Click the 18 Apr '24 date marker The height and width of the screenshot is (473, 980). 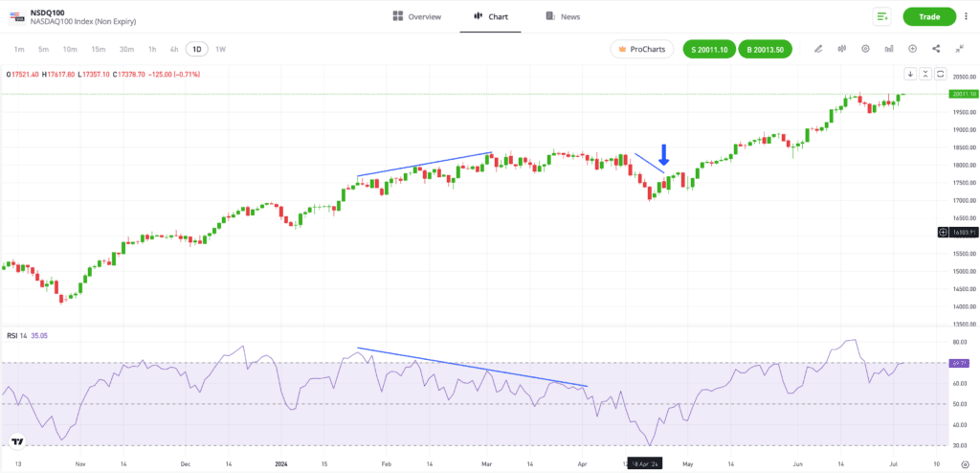[x=646, y=464]
